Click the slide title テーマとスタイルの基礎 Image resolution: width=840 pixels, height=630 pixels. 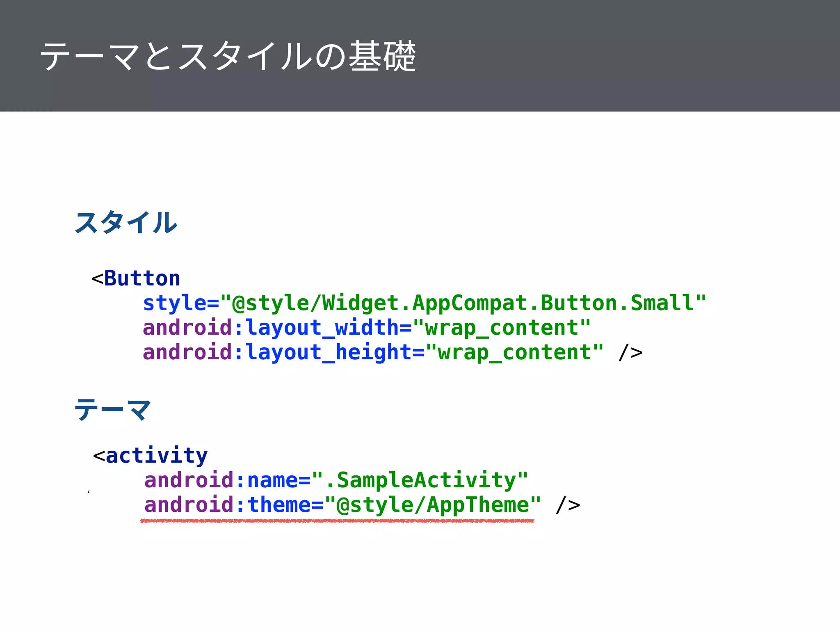pos(228,56)
